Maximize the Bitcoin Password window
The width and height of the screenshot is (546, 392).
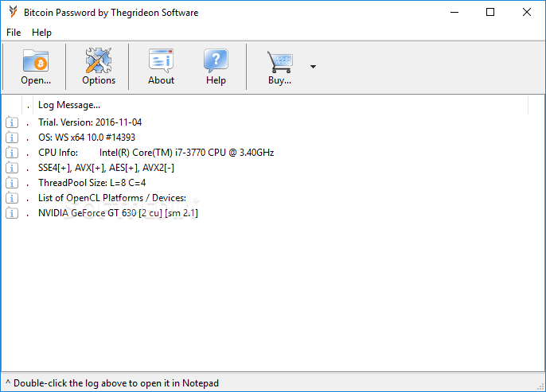[490, 12]
